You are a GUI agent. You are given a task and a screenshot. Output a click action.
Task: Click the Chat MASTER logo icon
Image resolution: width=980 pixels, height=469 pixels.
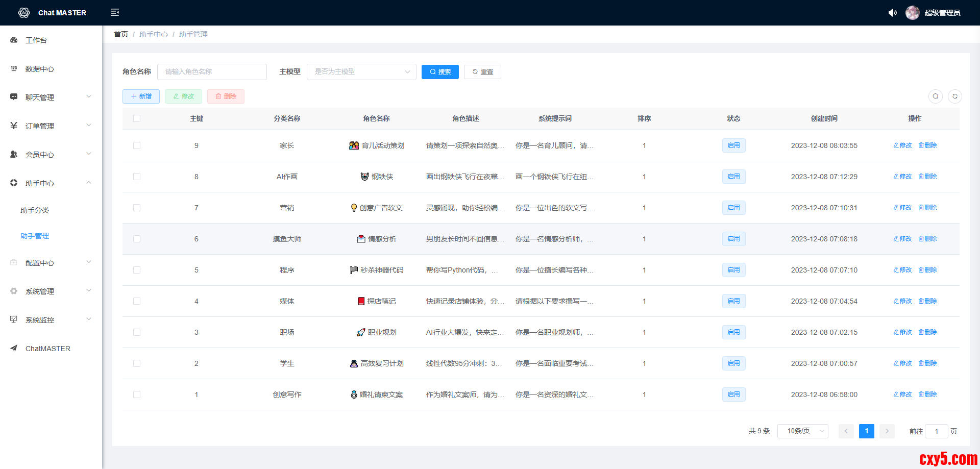pyautogui.click(x=24, y=13)
